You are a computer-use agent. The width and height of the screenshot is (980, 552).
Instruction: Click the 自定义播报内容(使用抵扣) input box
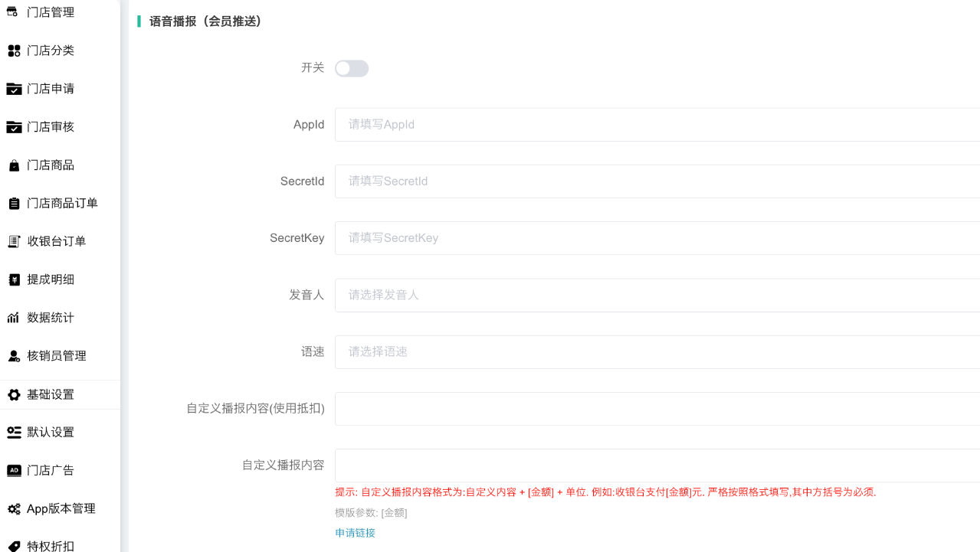(x=657, y=409)
